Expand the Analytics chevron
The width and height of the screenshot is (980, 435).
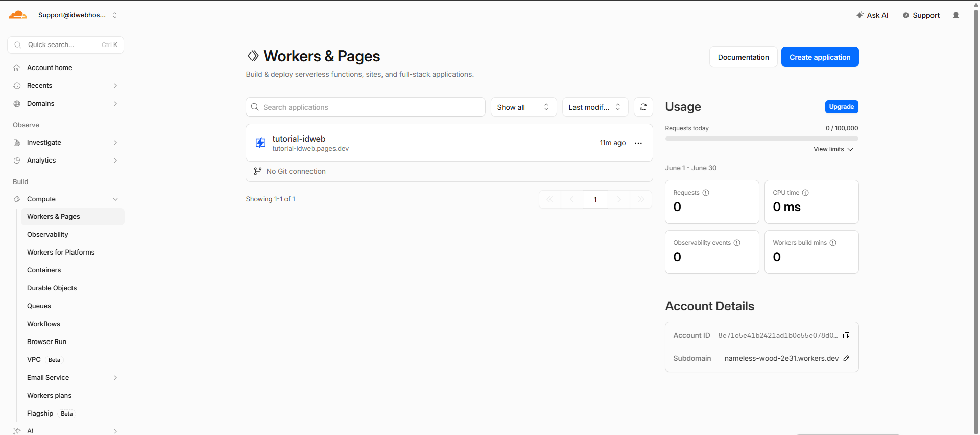click(115, 161)
